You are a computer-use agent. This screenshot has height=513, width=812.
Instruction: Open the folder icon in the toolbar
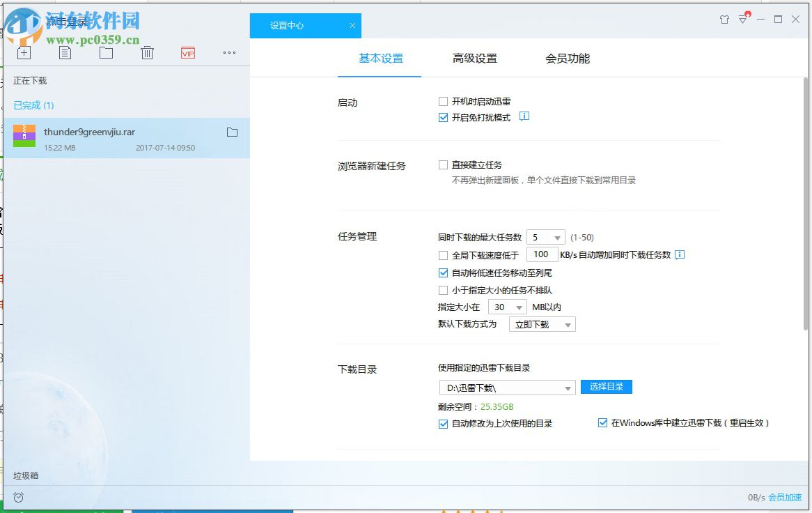coord(106,52)
